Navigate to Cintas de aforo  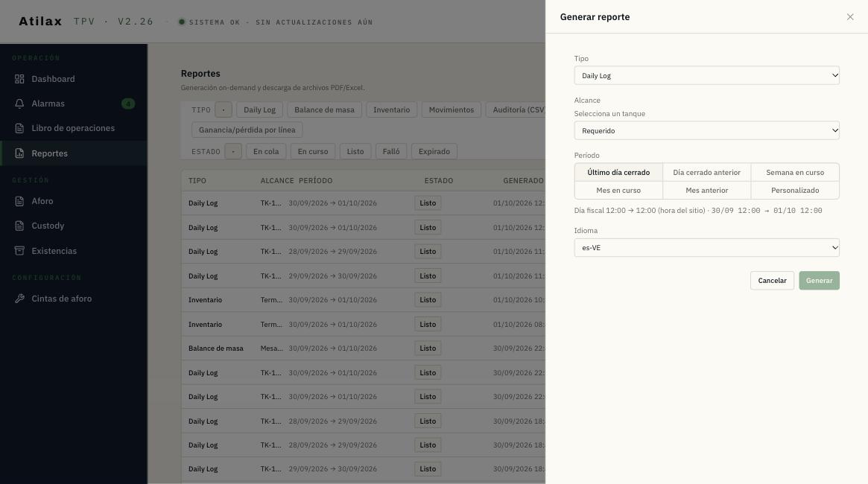click(x=74, y=299)
